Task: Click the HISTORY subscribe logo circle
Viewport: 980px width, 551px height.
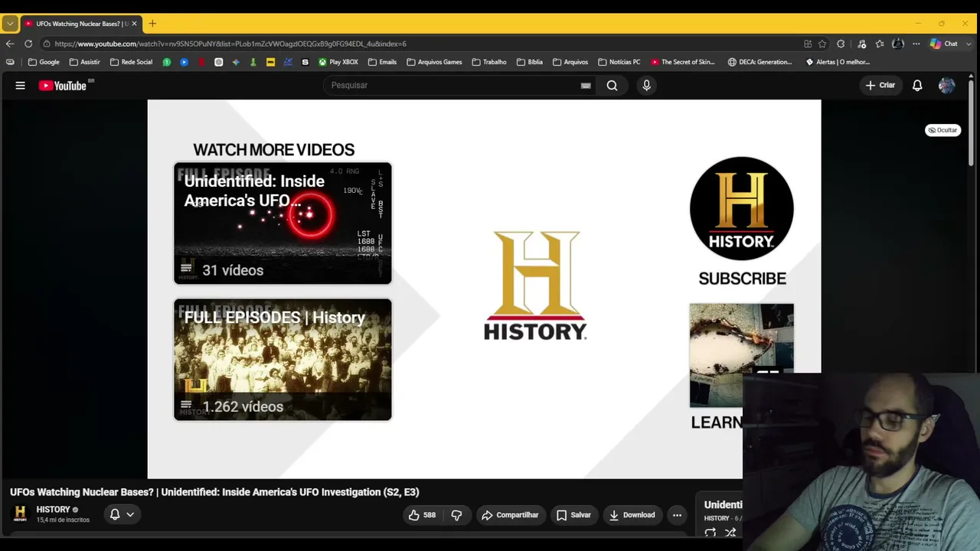Action: (x=742, y=209)
